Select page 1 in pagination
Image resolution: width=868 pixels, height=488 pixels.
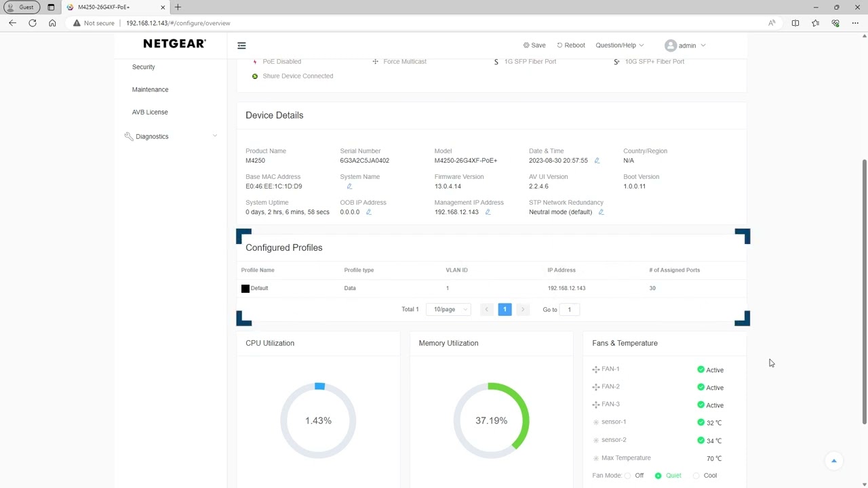(505, 309)
